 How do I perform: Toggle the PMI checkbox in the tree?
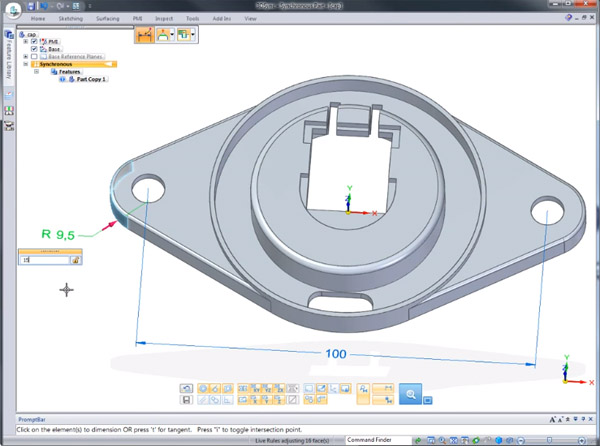pyautogui.click(x=34, y=41)
